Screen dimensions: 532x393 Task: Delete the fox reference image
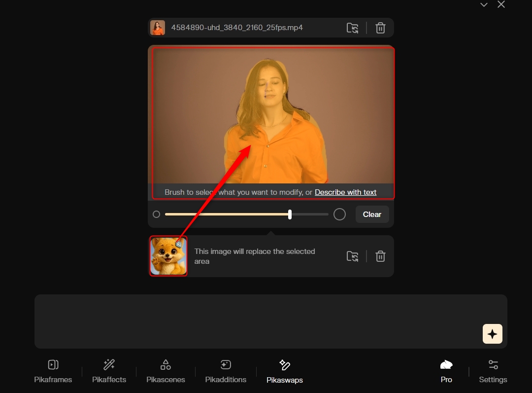point(380,256)
